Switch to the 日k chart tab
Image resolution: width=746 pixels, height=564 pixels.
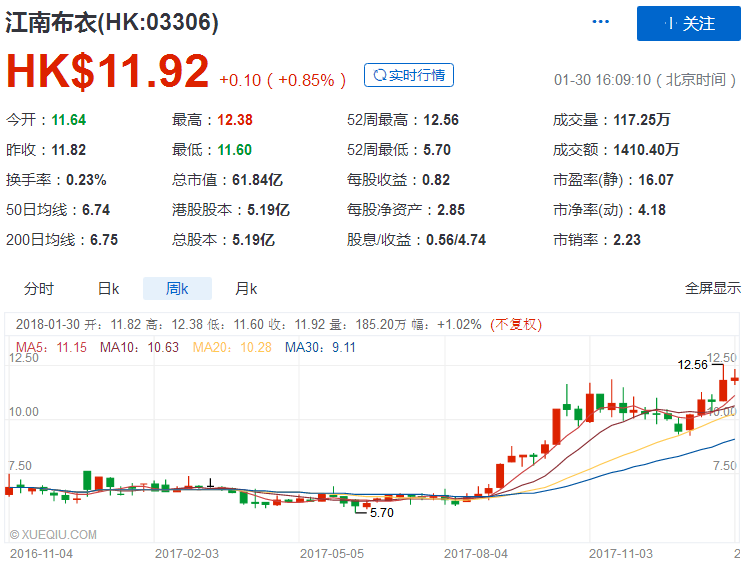(108, 288)
